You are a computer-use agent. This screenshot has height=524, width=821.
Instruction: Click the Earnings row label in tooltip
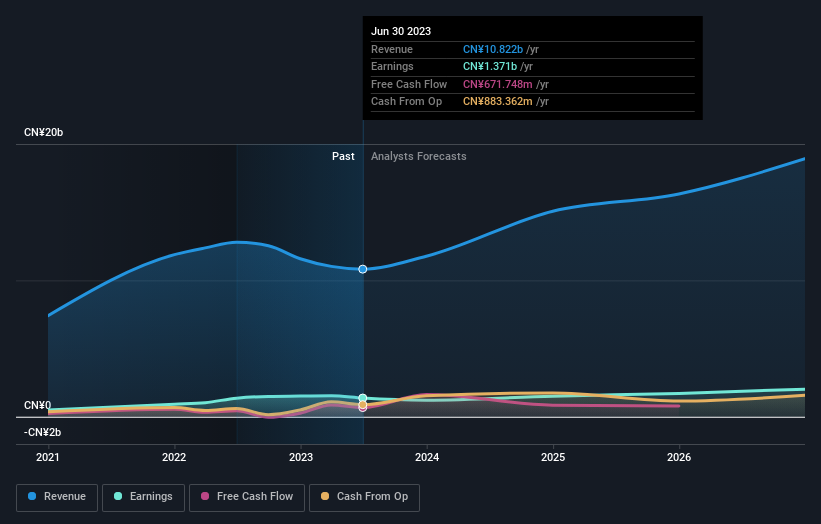(x=392, y=66)
